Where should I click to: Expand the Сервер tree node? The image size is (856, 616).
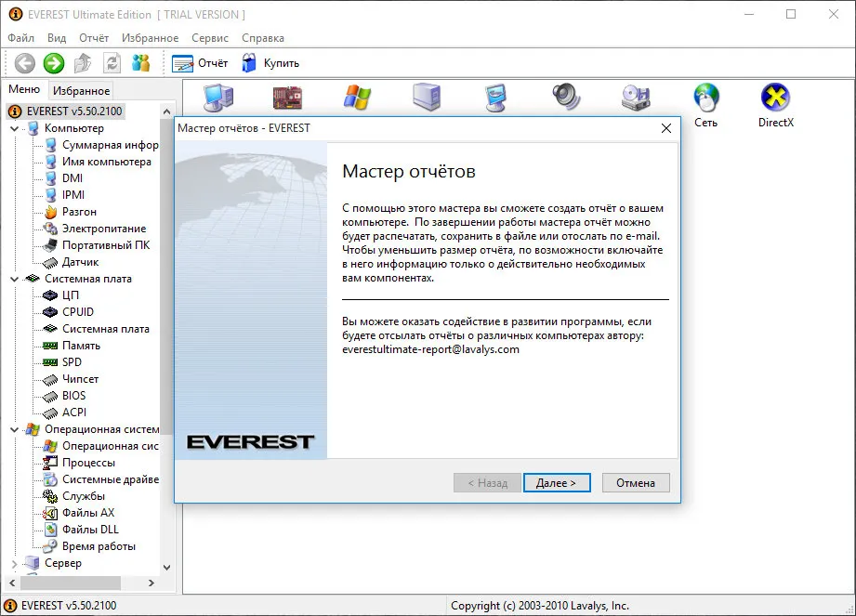tap(15, 564)
